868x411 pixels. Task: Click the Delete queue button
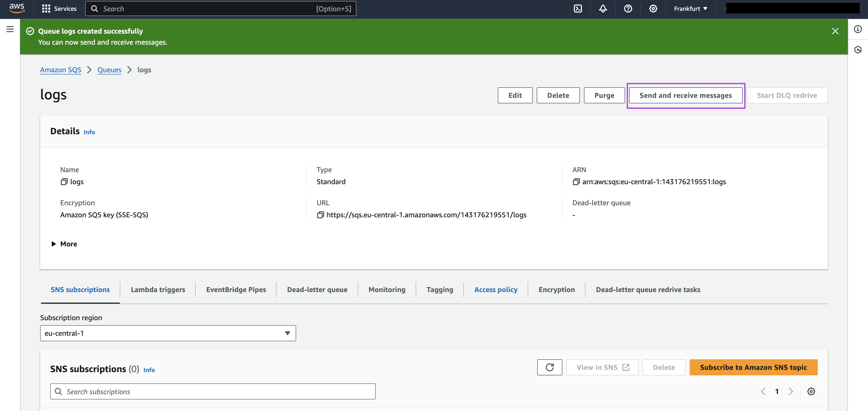pyautogui.click(x=558, y=95)
